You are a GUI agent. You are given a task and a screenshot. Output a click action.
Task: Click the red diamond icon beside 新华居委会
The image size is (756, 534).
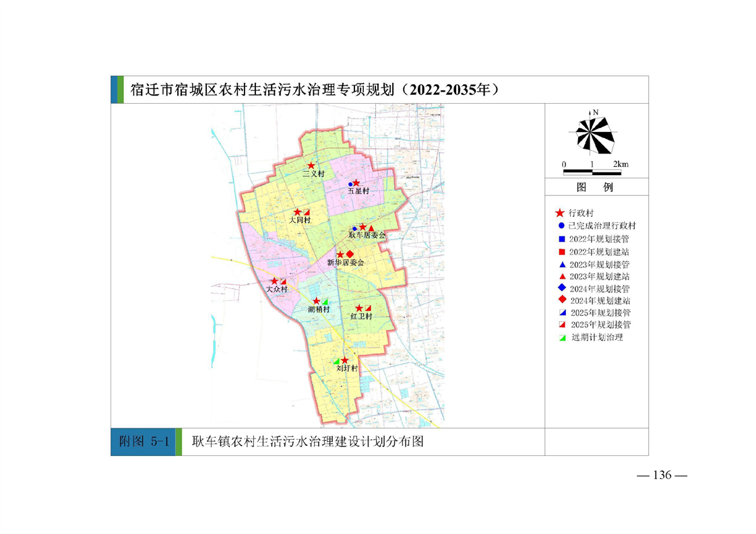pos(350,254)
